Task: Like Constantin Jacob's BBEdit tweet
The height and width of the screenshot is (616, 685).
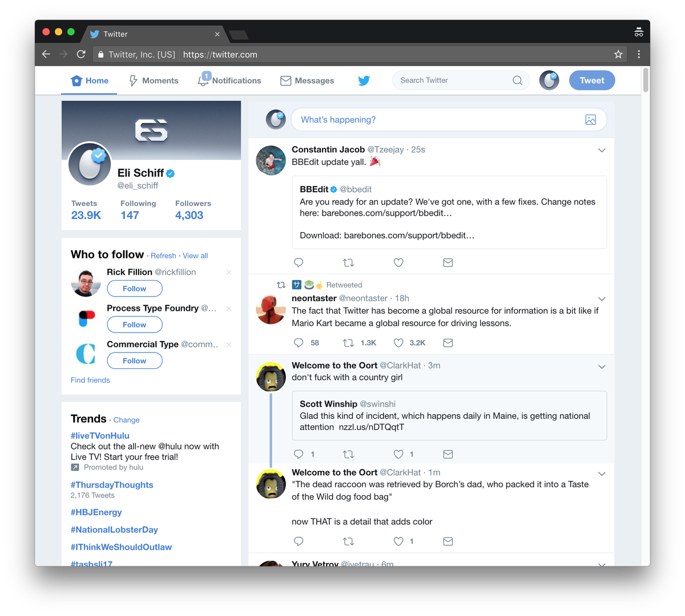Action: [x=398, y=263]
